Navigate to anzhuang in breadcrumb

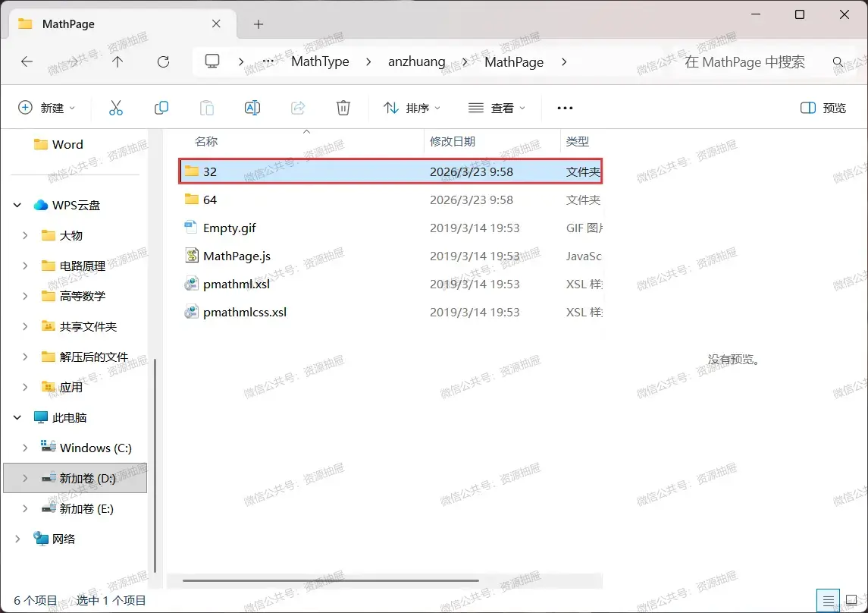coord(416,61)
